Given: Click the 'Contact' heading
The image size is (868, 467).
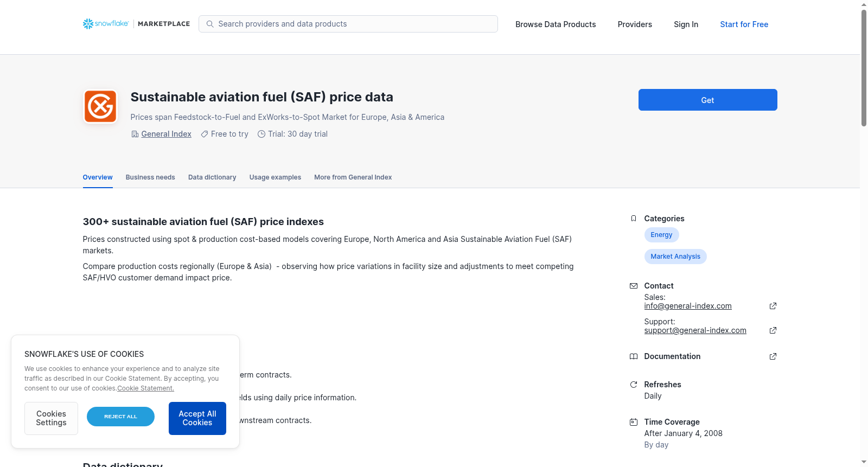Looking at the screenshot, I should (x=659, y=286).
